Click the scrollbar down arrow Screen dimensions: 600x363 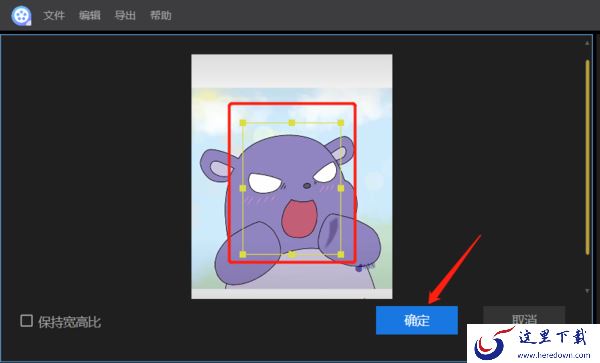coord(587,291)
